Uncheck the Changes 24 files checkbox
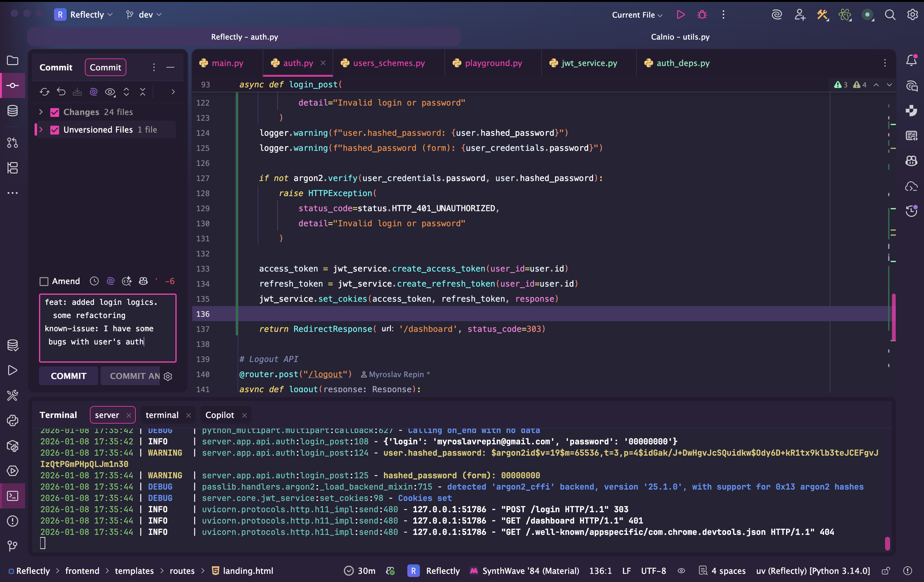 click(x=55, y=112)
